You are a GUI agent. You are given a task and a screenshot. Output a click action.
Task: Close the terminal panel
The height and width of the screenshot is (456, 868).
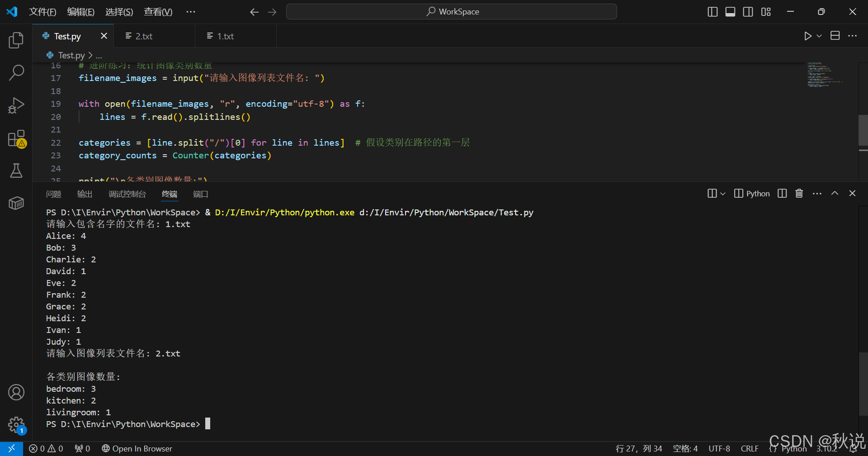[x=852, y=194]
